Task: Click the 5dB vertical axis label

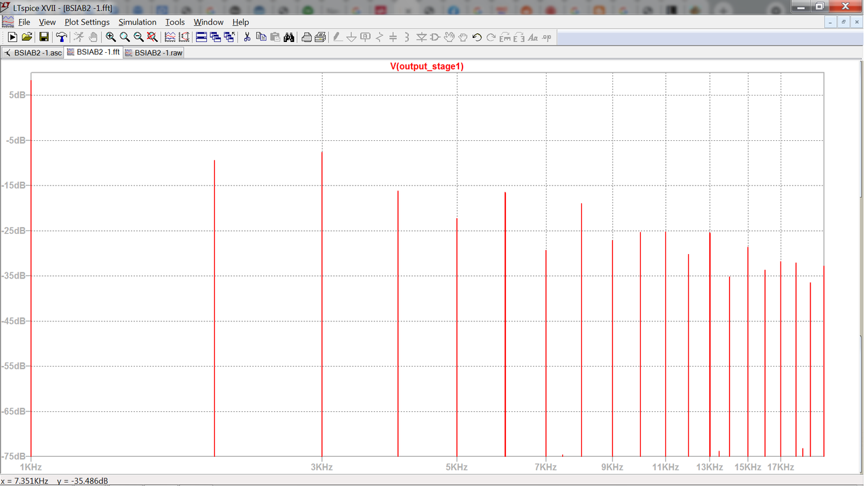Action: pos(17,95)
